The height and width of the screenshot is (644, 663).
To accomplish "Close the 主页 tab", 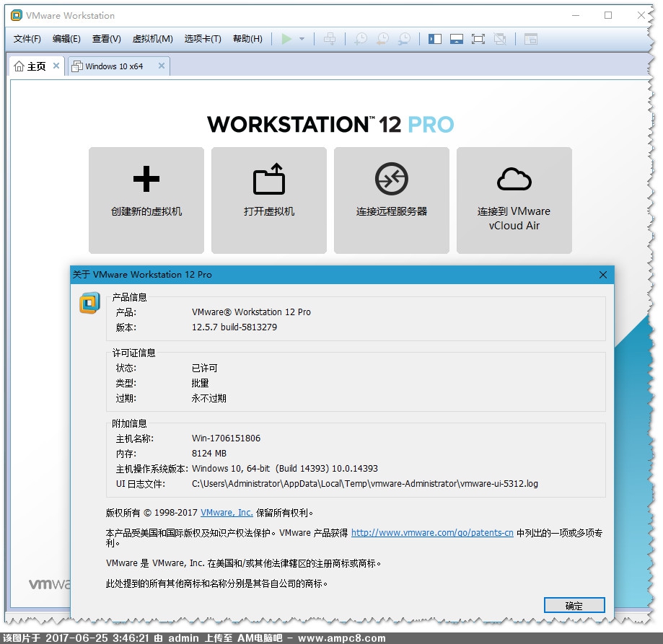I will tap(56, 66).
